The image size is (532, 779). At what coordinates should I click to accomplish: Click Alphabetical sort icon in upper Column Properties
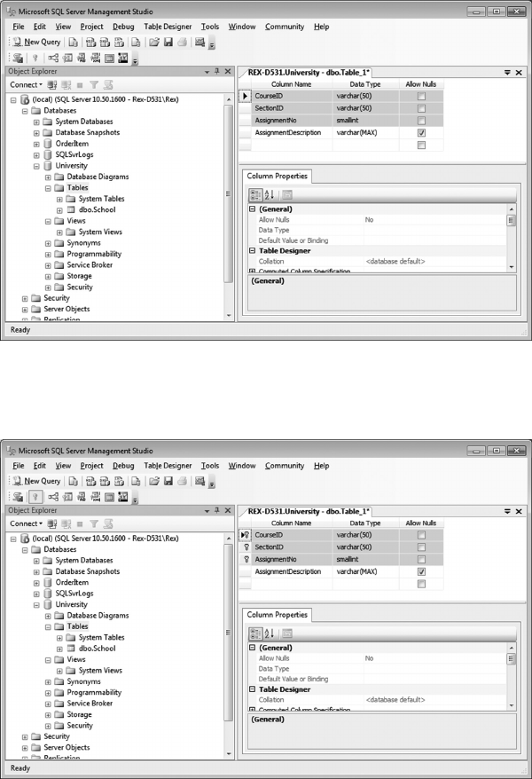[x=270, y=195]
